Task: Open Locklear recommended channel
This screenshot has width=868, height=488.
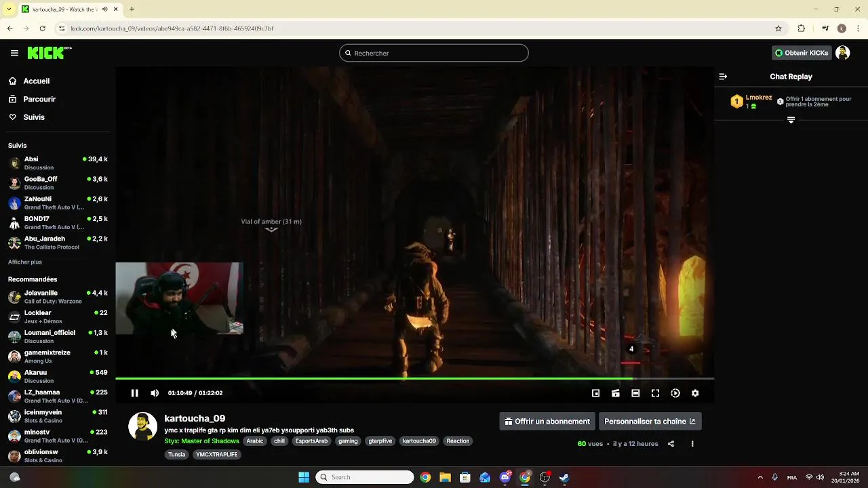Action: click(x=58, y=317)
